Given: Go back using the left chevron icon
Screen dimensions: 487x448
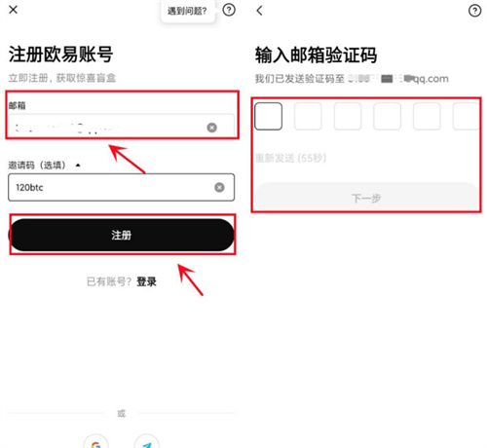Looking at the screenshot, I should (259, 11).
